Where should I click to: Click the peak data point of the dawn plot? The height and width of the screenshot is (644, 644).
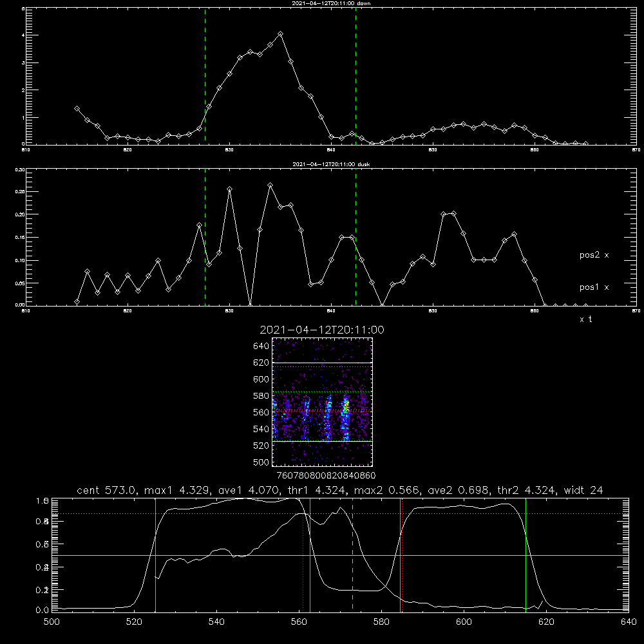click(x=281, y=34)
